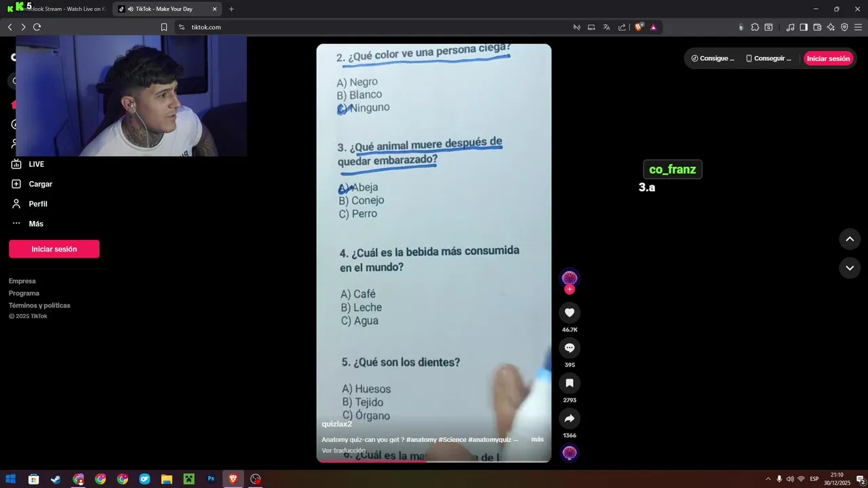This screenshot has width=868, height=488.
Task: Expand Programa footer section
Action: coord(24,293)
